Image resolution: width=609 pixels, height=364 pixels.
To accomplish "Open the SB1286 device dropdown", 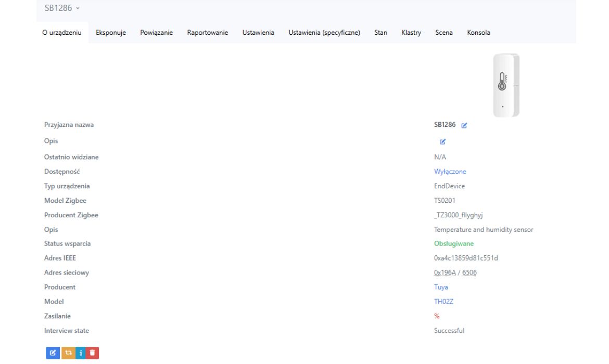I will [60, 8].
